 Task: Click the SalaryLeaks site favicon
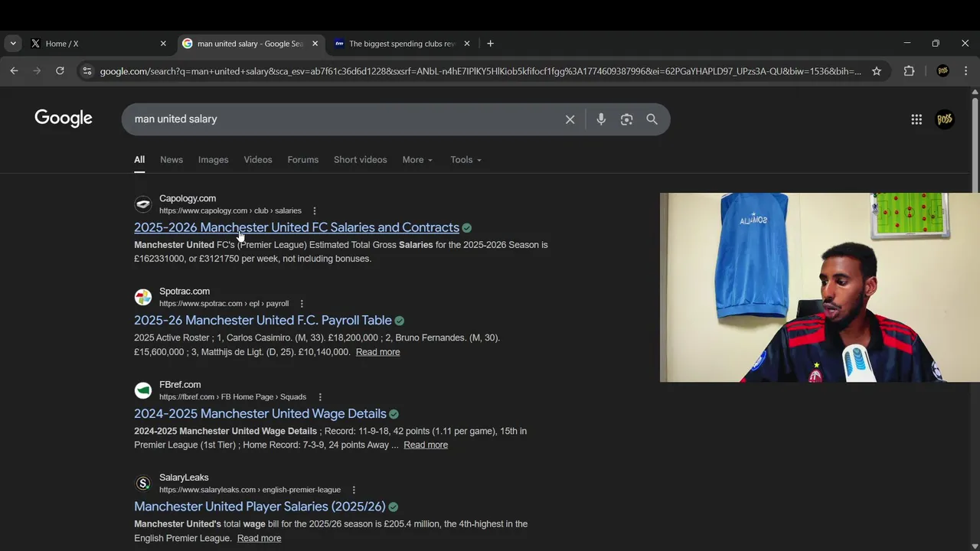click(x=143, y=483)
